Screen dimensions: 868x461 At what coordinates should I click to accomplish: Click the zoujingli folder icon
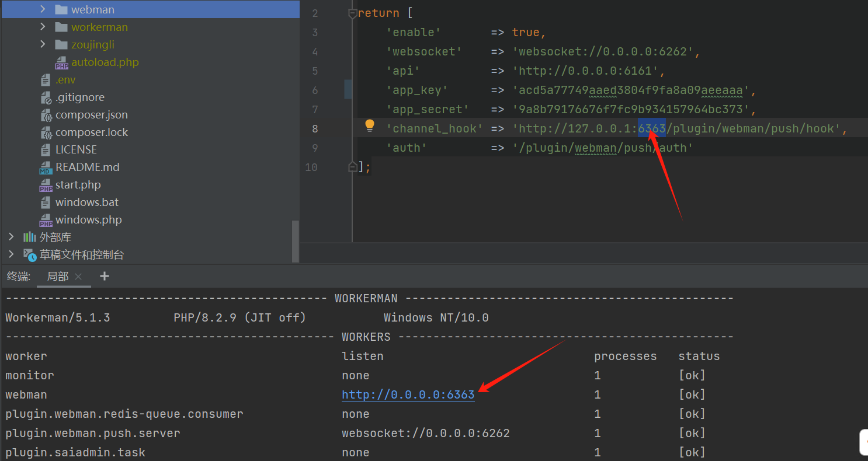click(61, 44)
